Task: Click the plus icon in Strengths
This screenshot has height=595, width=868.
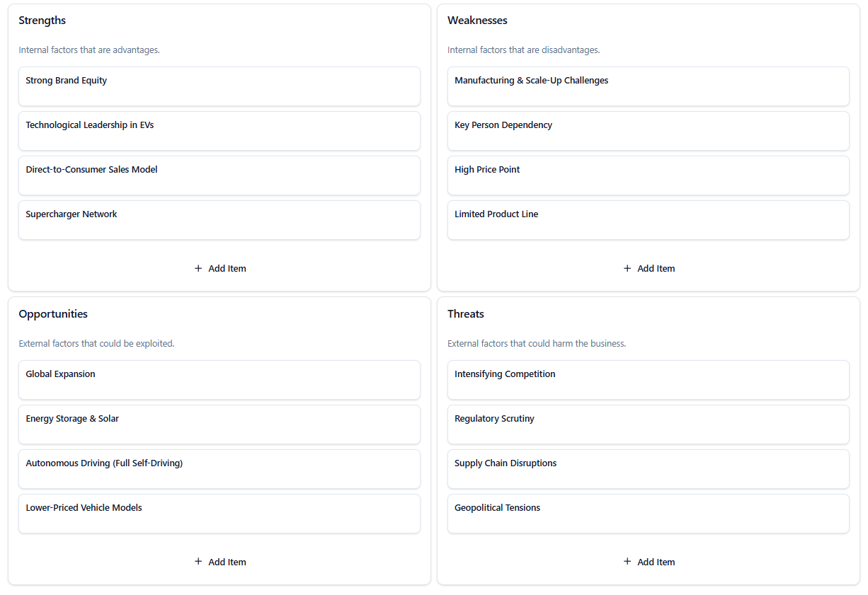Action: point(198,269)
